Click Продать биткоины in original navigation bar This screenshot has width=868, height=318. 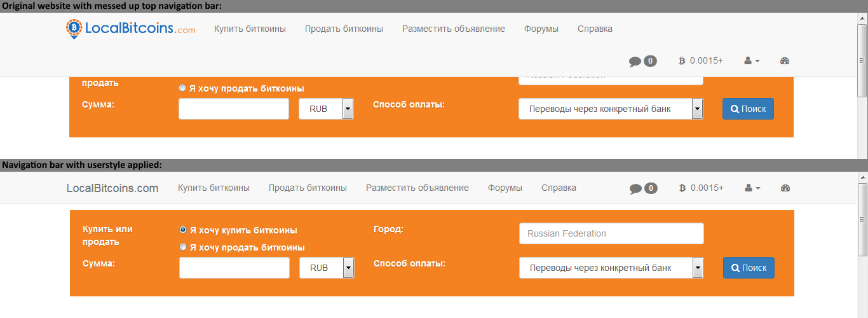[x=344, y=29]
